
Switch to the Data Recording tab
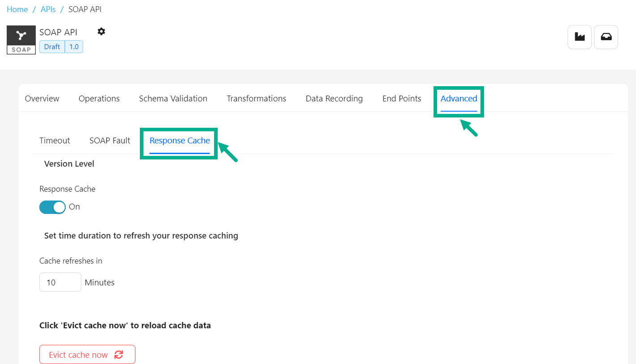point(334,99)
